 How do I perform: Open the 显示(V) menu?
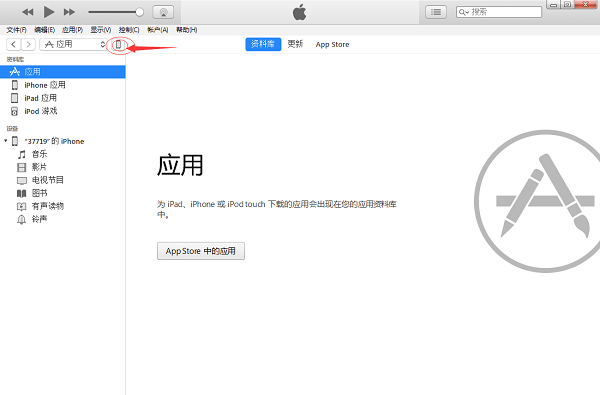[x=101, y=30]
